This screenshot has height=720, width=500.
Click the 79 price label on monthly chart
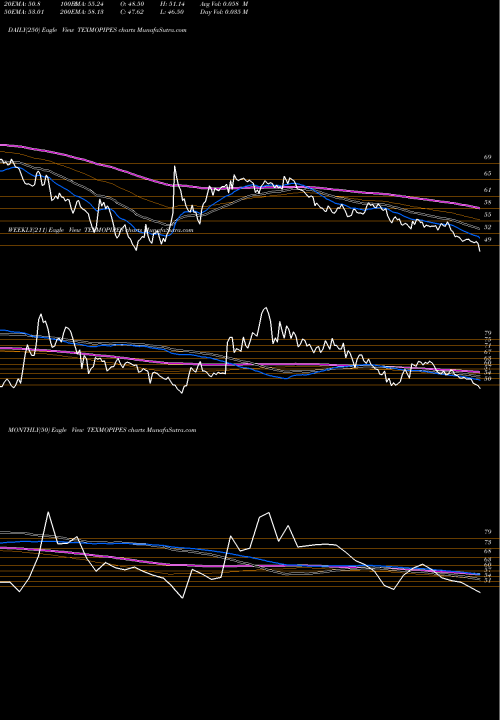[x=487, y=532]
